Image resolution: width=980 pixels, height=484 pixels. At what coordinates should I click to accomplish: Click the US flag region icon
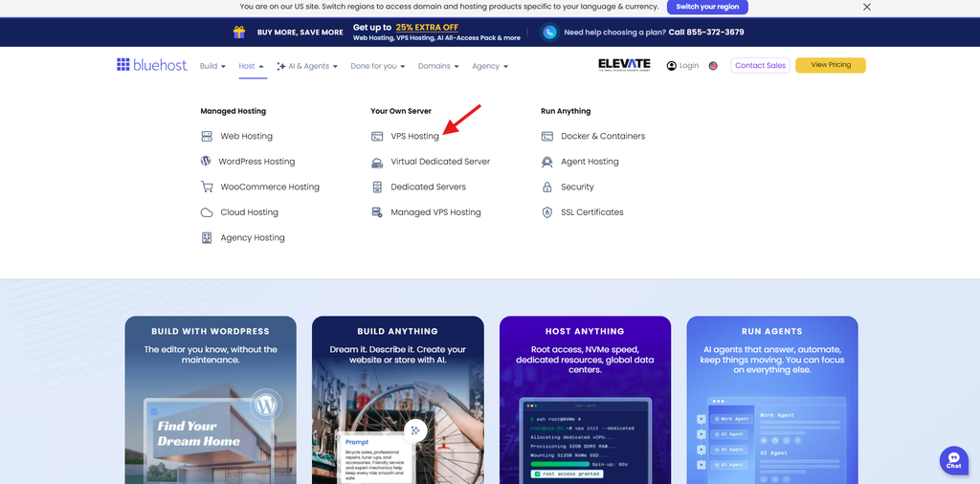(713, 66)
